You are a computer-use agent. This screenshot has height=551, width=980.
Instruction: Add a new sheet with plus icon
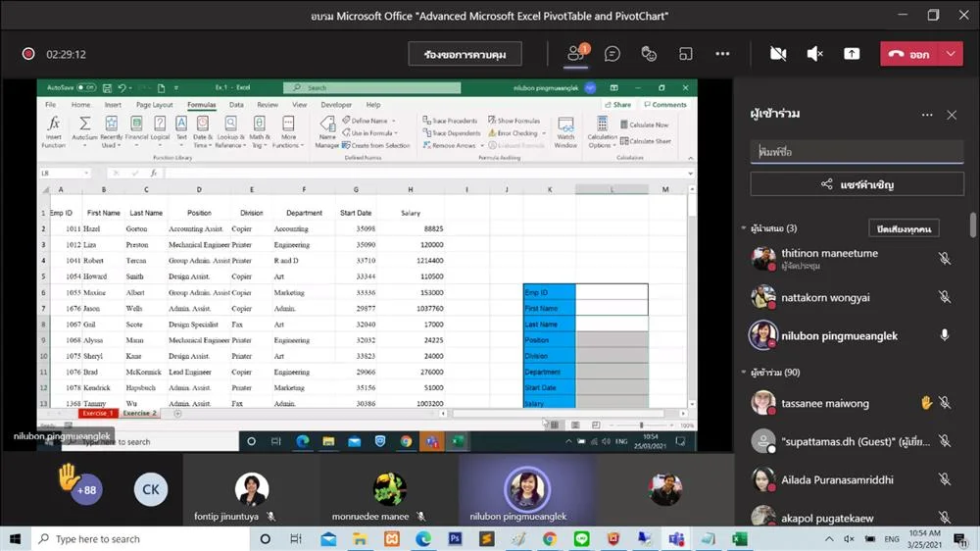pyautogui.click(x=177, y=414)
